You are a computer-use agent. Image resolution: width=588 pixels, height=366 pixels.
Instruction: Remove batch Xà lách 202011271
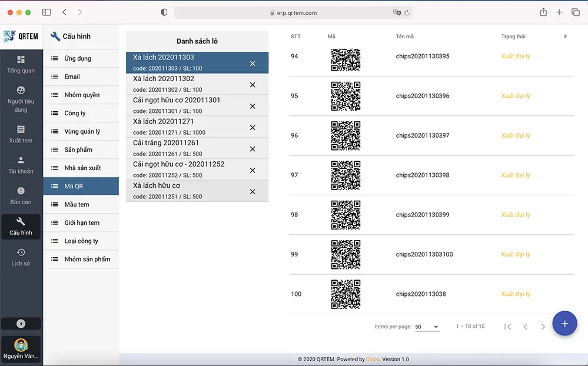tap(253, 128)
